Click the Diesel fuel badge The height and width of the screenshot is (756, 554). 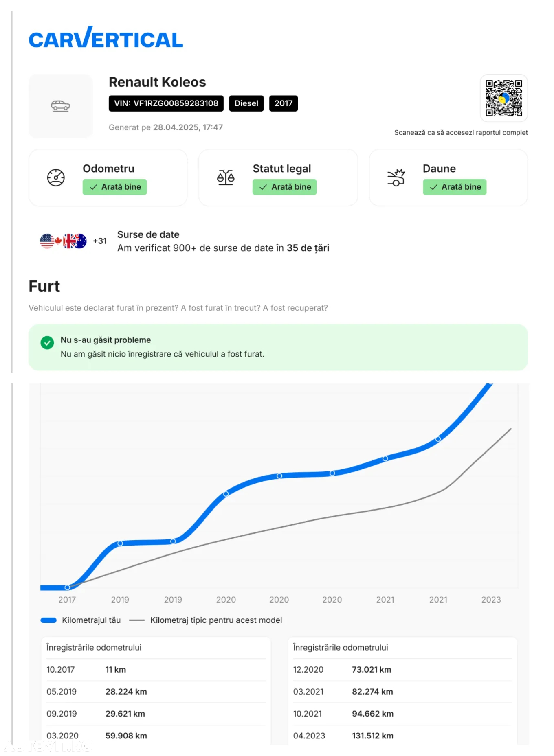tap(246, 103)
